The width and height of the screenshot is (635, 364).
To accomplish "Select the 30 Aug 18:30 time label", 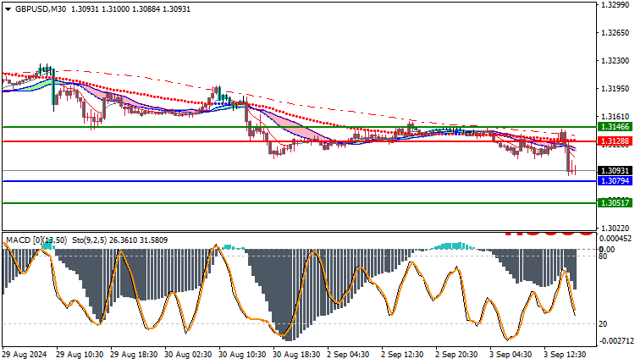I will pyautogui.click(x=296, y=355).
